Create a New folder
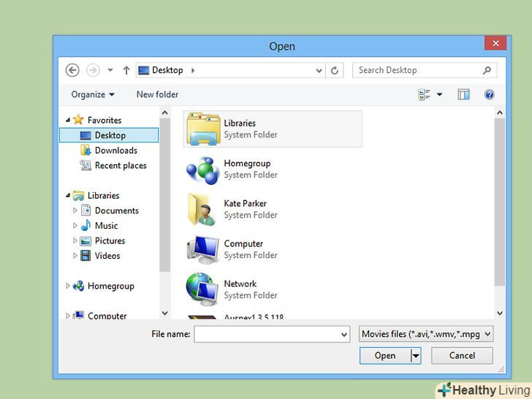532x399 pixels. (157, 94)
